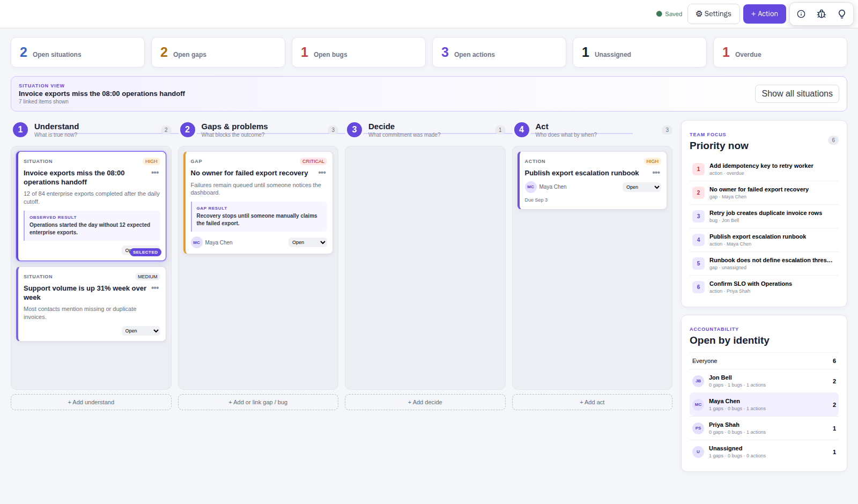
Task: Open Settings with gear icon
Action: (x=713, y=14)
